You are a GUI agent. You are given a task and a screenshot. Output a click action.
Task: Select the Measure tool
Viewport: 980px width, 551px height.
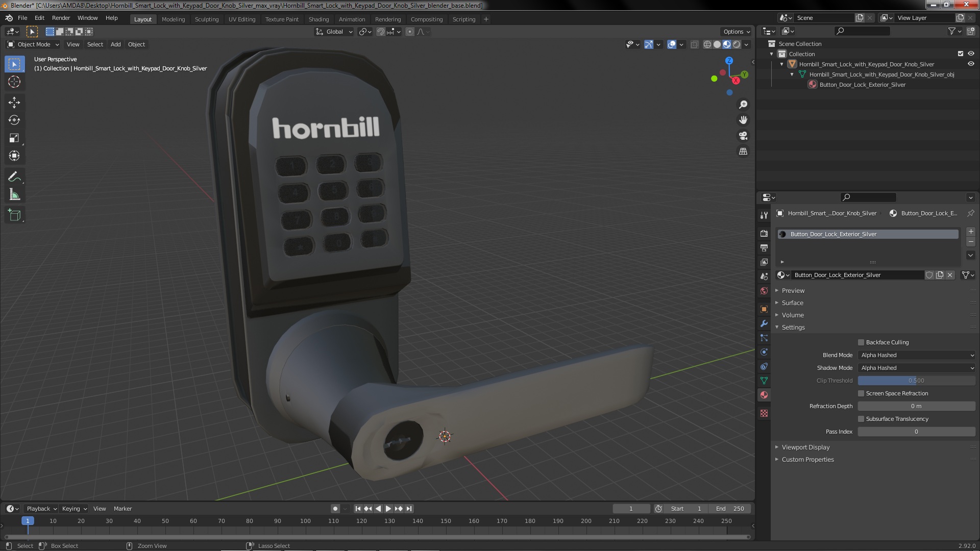tap(14, 195)
